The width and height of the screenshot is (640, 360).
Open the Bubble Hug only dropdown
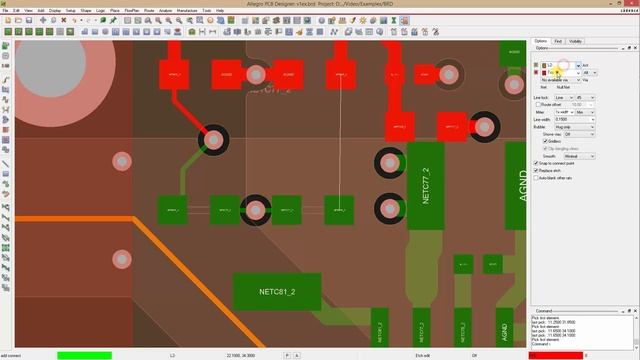[575, 127]
